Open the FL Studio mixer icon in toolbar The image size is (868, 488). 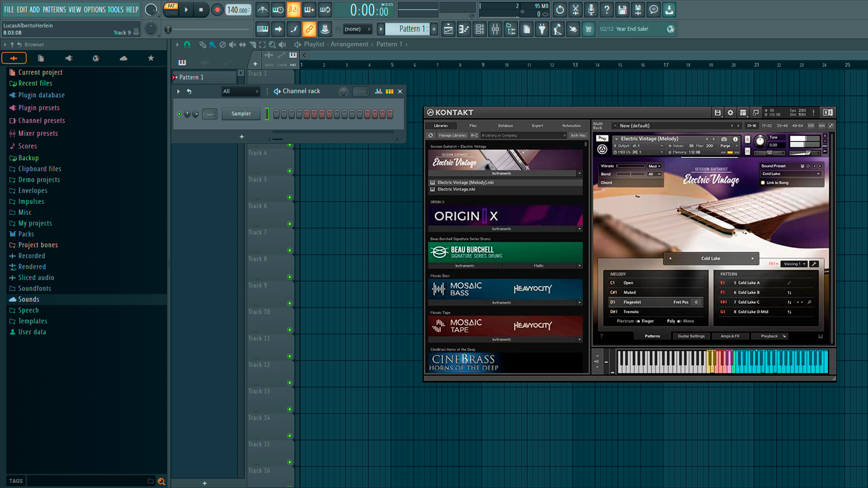495,29
